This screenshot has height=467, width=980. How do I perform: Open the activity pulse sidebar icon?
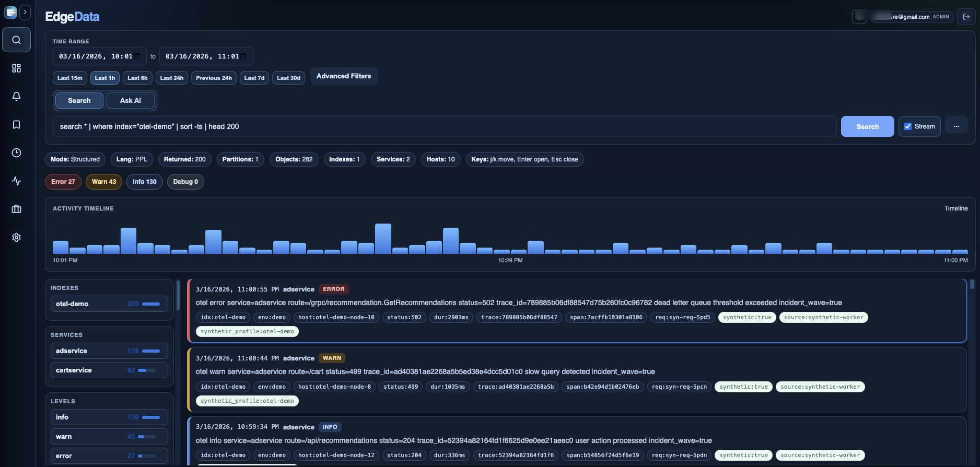[x=17, y=181]
